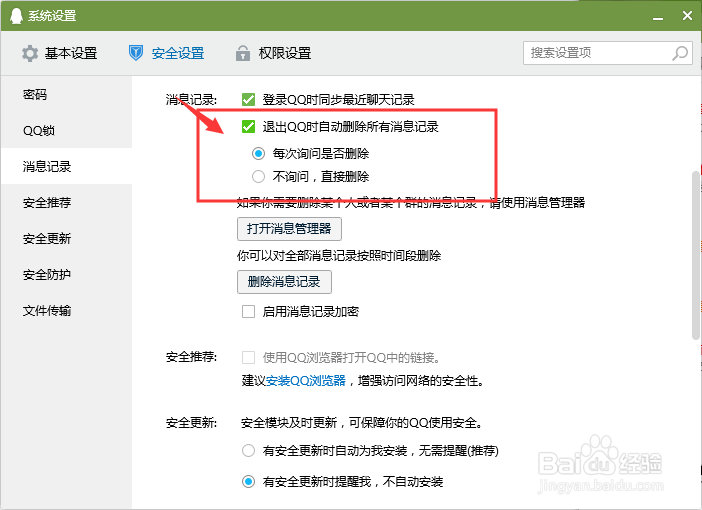Click the shield icon for 安全设置
Viewport: 702px width, 510px height.
(x=136, y=53)
